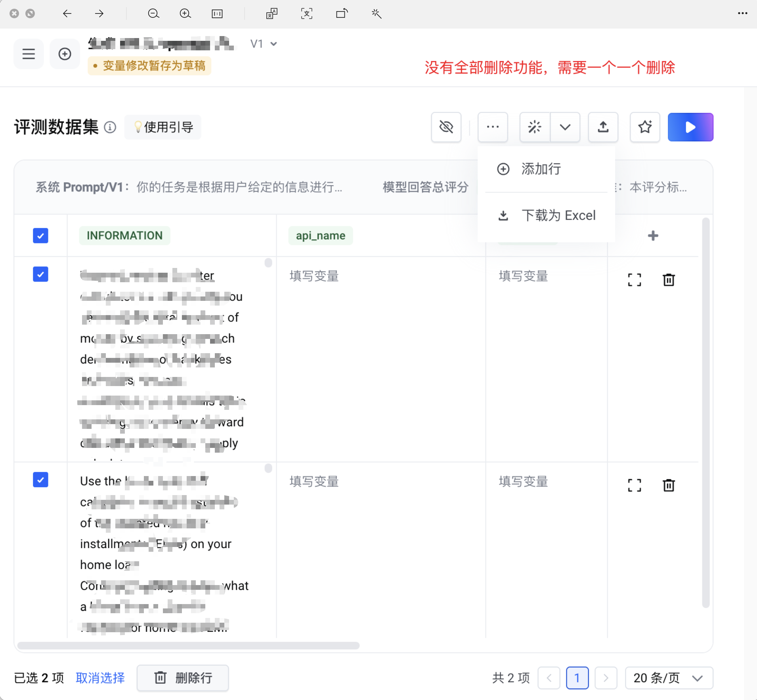Click the star favorite icon
This screenshot has height=700, width=757.
tap(645, 127)
